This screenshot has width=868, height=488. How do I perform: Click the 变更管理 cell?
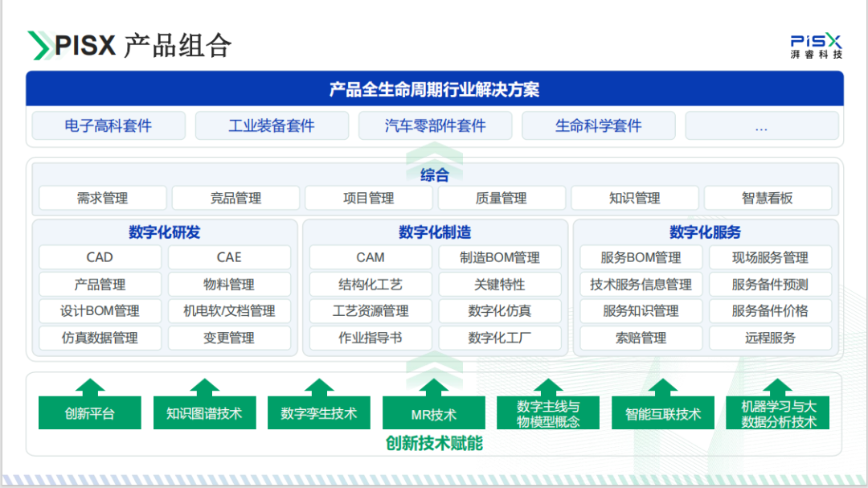coord(229,338)
